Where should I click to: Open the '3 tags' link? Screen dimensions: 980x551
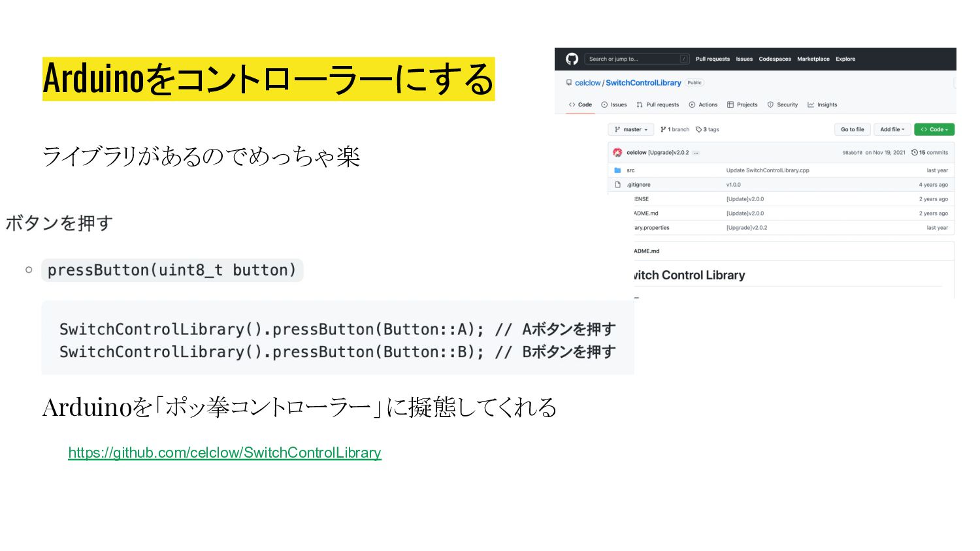pos(708,129)
